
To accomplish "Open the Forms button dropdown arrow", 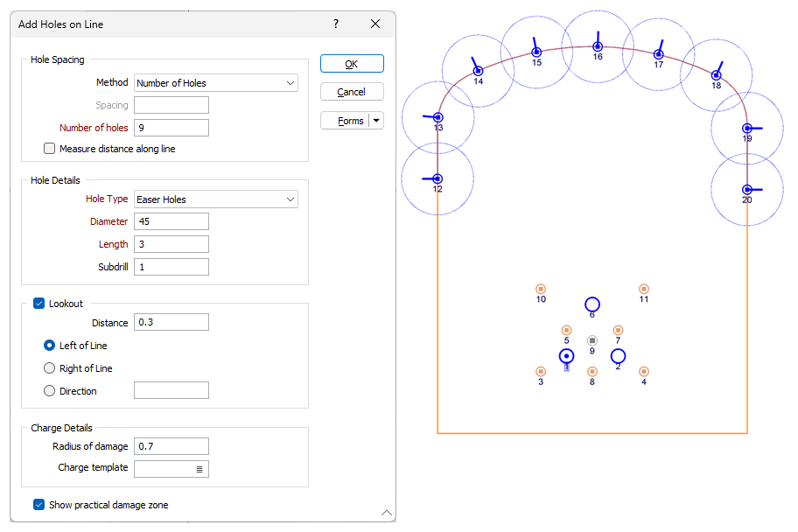I will pos(376,121).
